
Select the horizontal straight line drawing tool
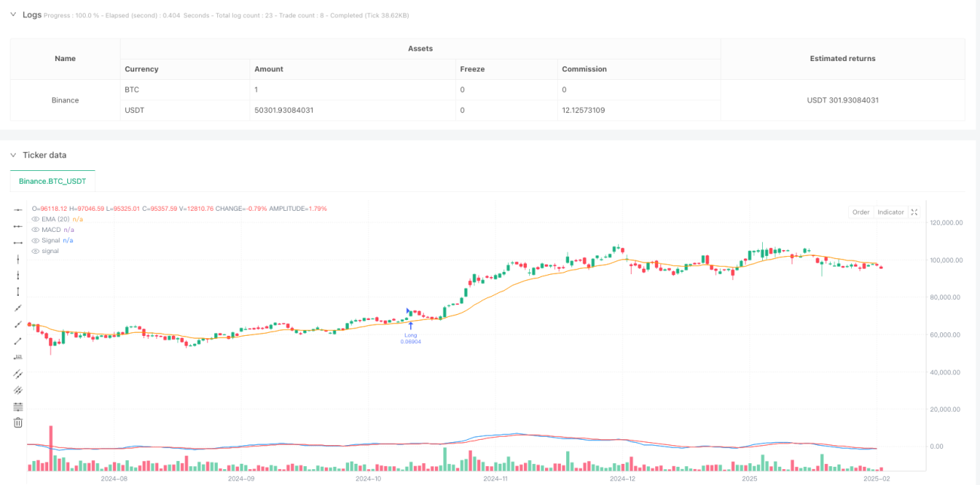click(x=18, y=209)
